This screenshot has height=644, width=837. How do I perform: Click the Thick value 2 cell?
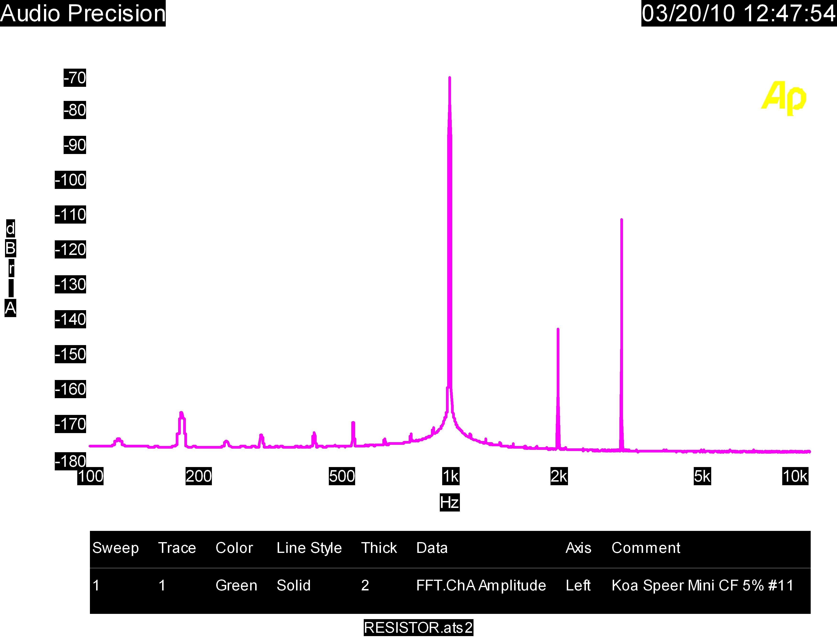pyautogui.click(x=365, y=585)
